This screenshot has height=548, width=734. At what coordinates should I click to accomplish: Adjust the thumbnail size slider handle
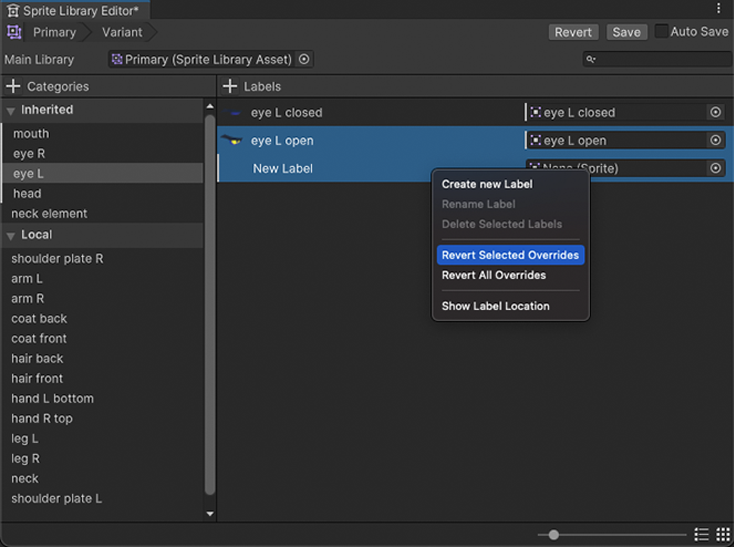tap(554, 535)
